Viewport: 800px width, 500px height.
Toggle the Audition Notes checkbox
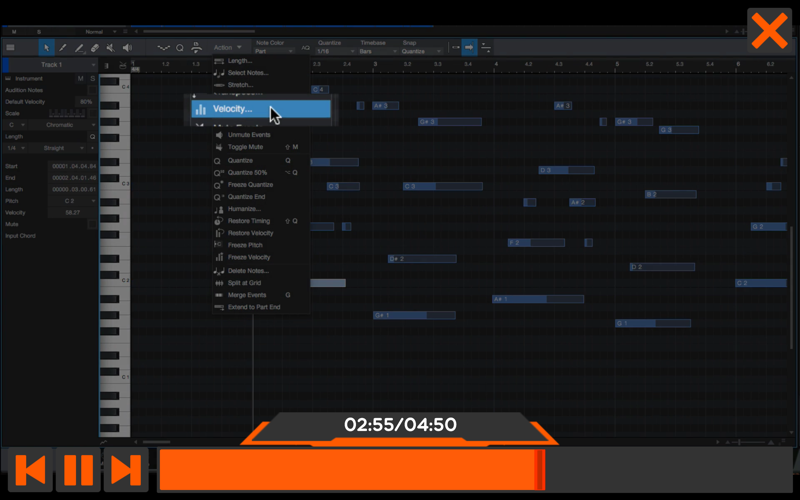point(92,90)
